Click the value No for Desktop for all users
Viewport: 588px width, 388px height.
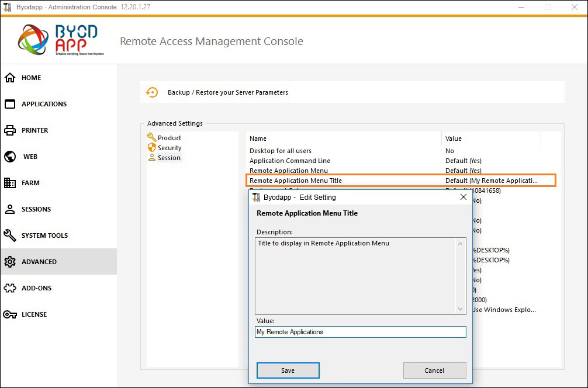tap(449, 151)
